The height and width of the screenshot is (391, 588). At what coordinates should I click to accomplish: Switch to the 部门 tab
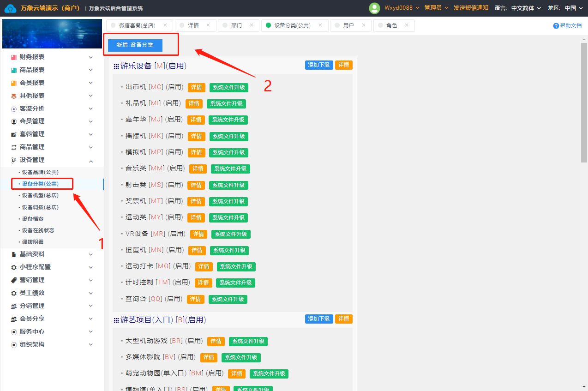[239, 25]
